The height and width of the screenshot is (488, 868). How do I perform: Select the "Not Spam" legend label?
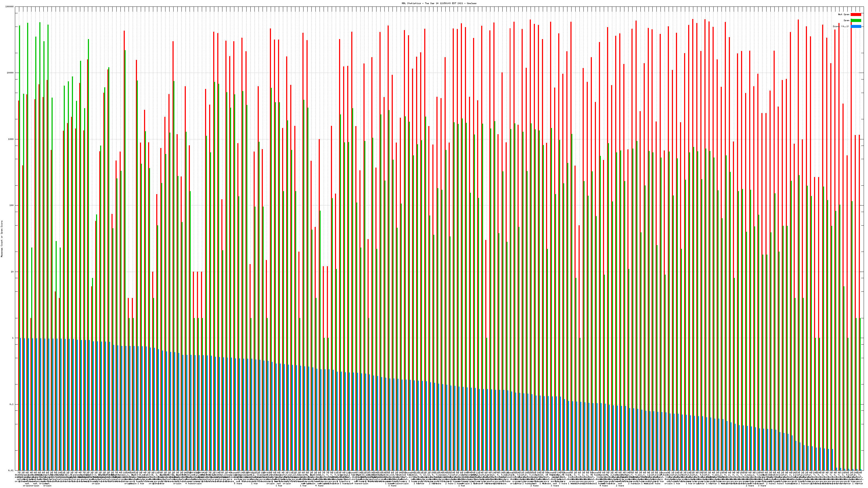(844, 14)
